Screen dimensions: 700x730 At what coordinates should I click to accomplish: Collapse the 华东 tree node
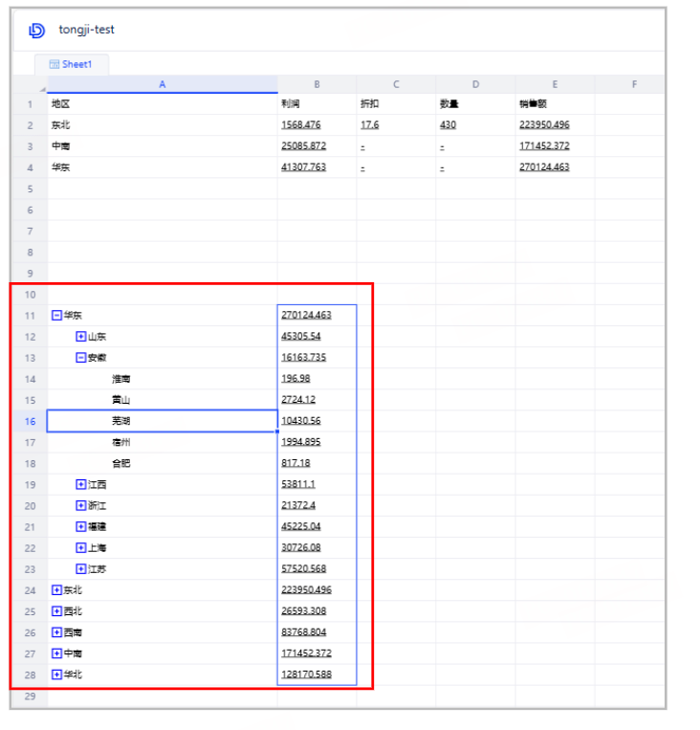click(x=57, y=315)
